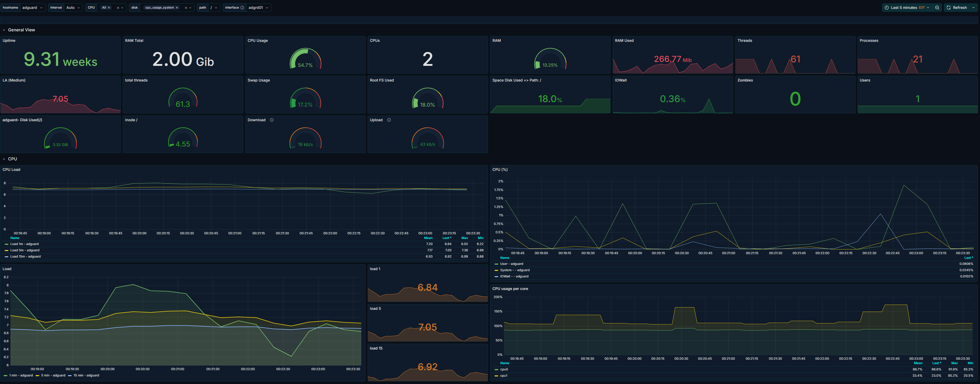This screenshot has height=384, width=980.
Task: Remove the cpu_usage_system chip from disk filter
Action: coord(177,8)
